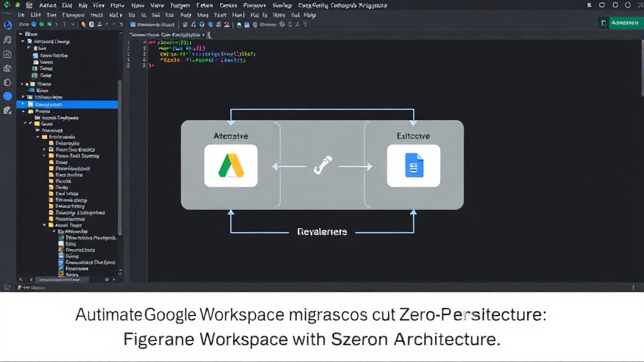Click the bottom-most icon in the sidebar
This screenshot has height=362, width=644.
click(x=8, y=111)
